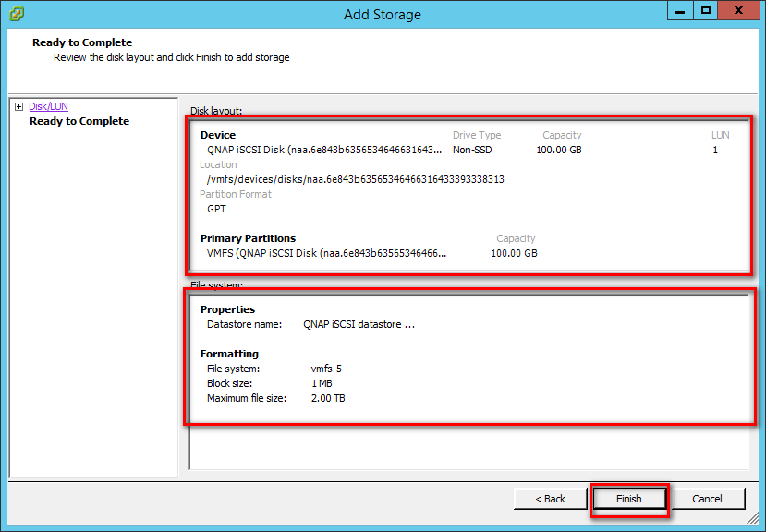Cancel the Add Storage wizard
766x532 pixels.
point(707,499)
